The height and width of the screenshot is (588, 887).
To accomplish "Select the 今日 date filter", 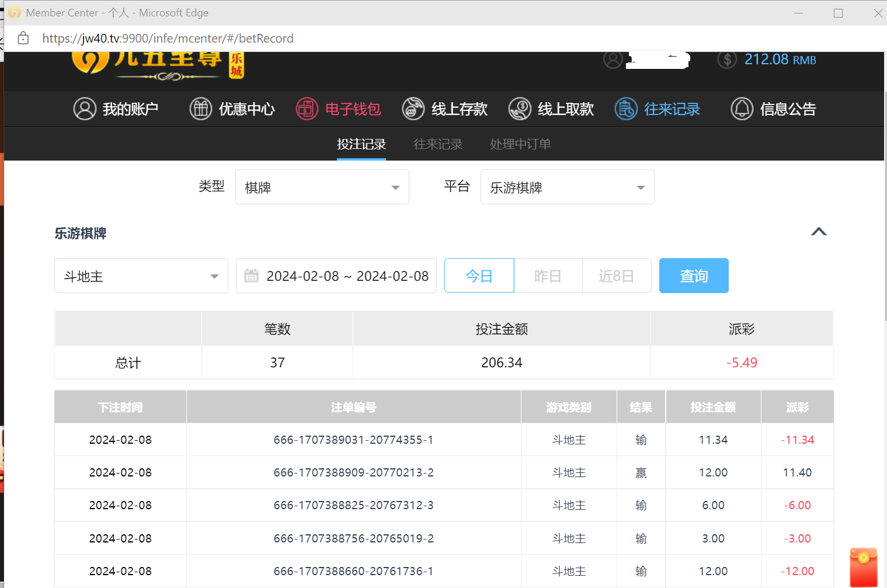I will pyautogui.click(x=479, y=276).
